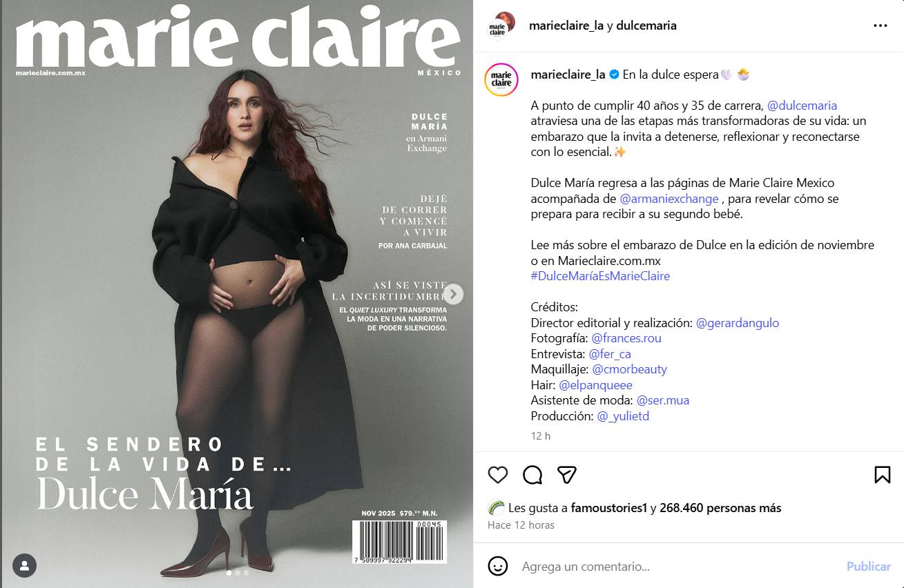Open the #DulceMaríaEsMarieClaire hashtag

pos(600,276)
